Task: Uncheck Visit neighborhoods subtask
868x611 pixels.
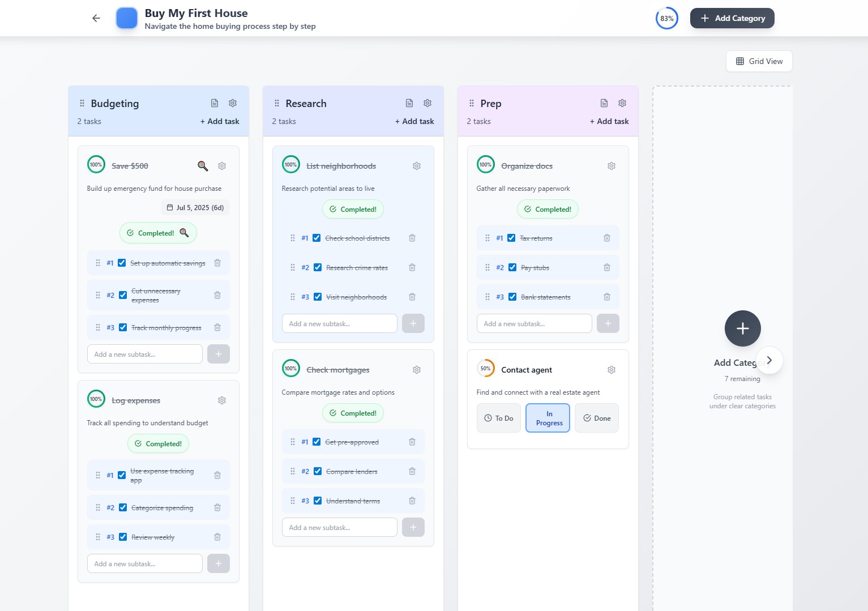Action: 318,297
